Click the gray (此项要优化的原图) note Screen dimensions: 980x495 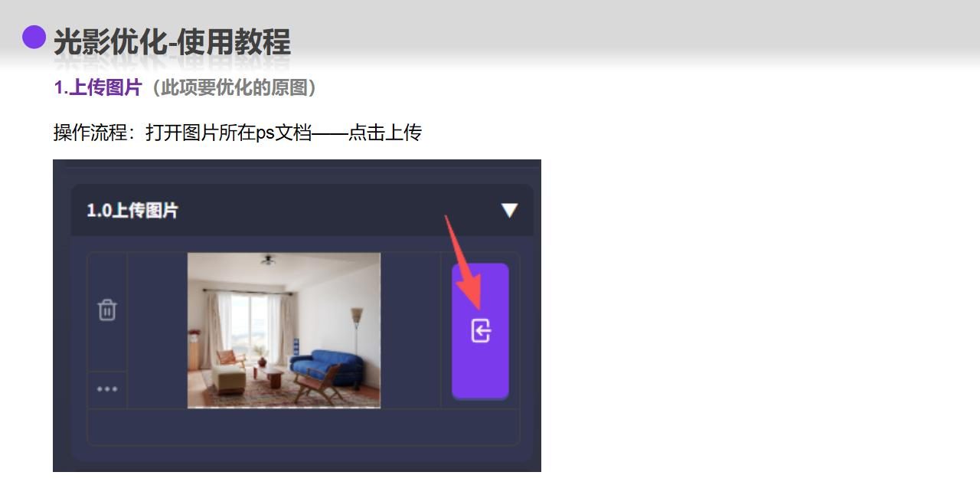tap(233, 87)
